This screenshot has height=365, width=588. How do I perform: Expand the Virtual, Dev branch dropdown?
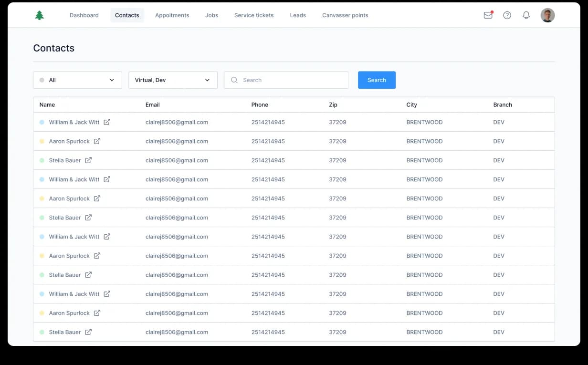pyautogui.click(x=173, y=80)
